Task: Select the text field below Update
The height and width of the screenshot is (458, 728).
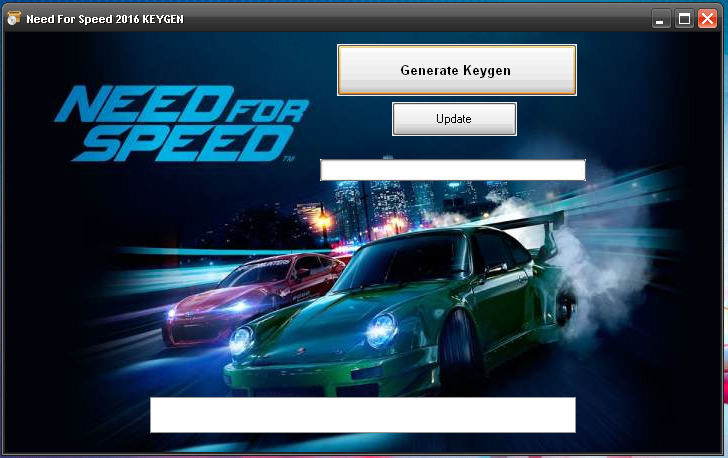Action: point(453,170)
